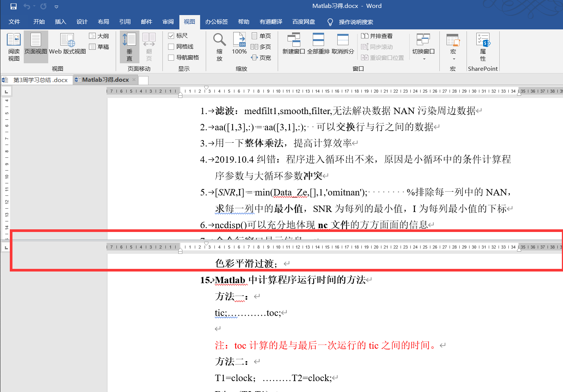
Task: Click the tab-stop selector in upper pane ruler
Action: pos(6,92)
